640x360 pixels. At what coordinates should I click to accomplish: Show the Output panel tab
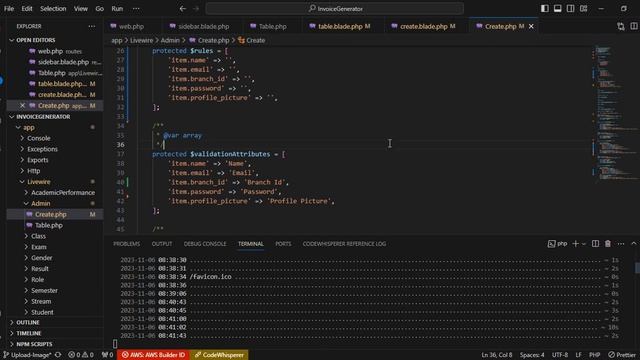pyautogui.click(x=162, y=244)
